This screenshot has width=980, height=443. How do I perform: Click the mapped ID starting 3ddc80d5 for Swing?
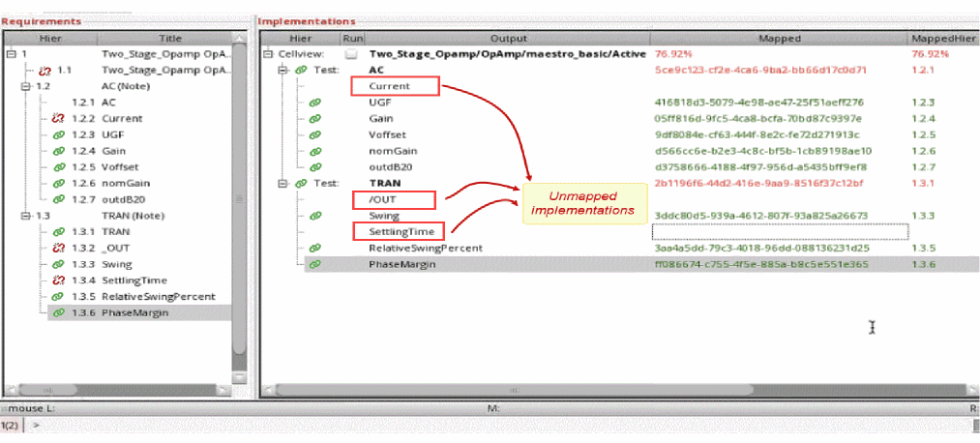tap(760, 217)
